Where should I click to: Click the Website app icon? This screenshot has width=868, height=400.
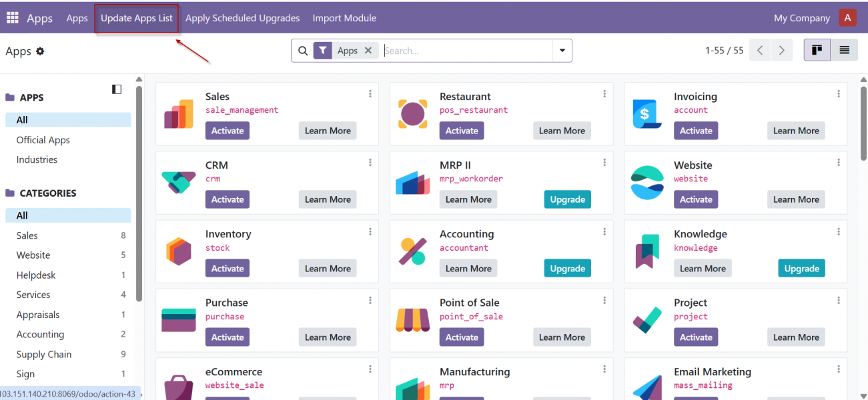tap(646, 183)
